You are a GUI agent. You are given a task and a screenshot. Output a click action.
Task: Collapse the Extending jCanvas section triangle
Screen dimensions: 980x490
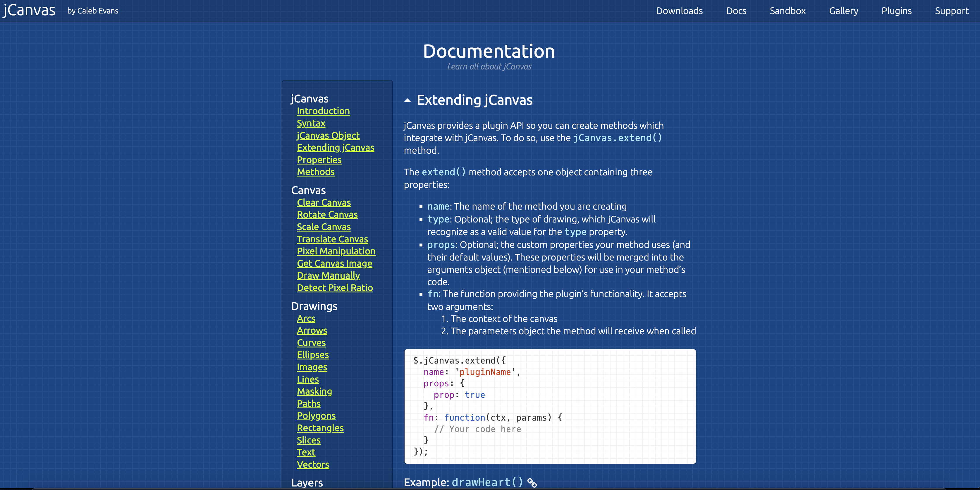pyautogui.click(x=408, y=100)
